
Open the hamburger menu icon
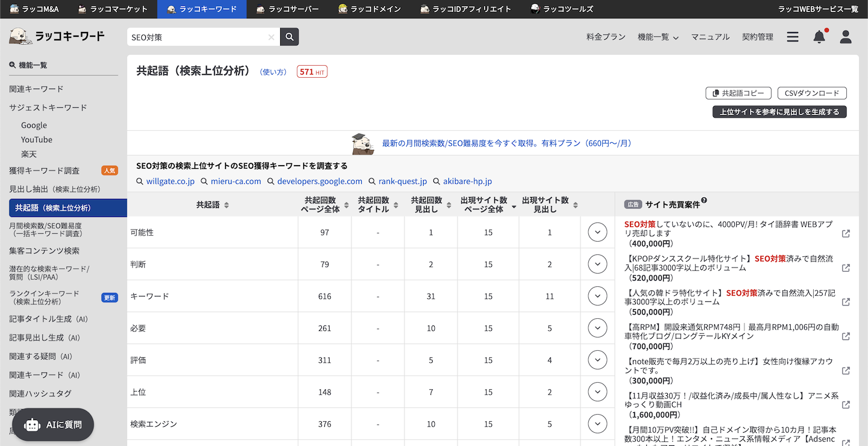pyautogui.click(x=793, y=37)
